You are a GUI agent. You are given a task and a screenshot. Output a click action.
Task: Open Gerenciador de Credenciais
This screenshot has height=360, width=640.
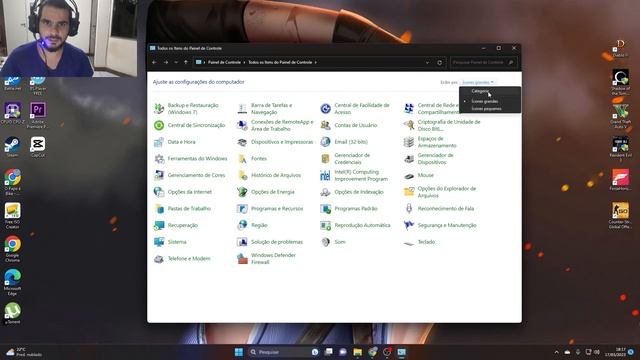click(346, 159)
